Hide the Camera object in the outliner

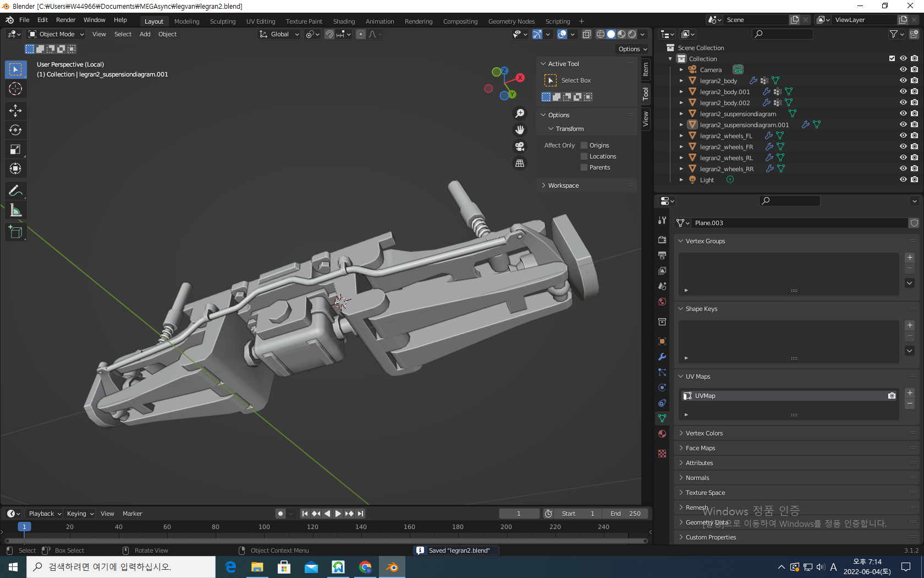(903, 70)
